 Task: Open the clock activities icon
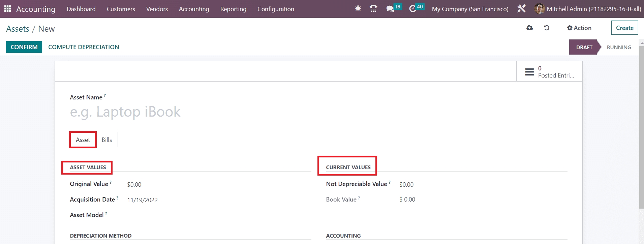pos(412,9)
